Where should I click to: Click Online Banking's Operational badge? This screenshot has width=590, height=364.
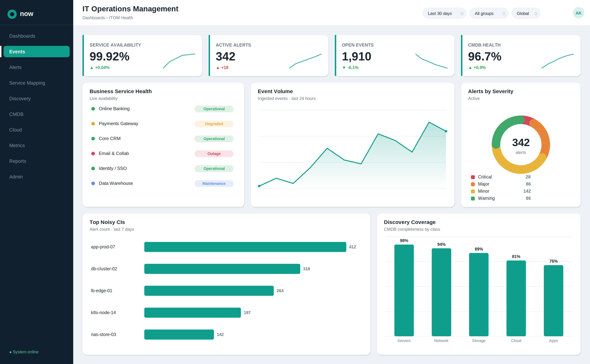pyautogui.click(x=214, y=109)
